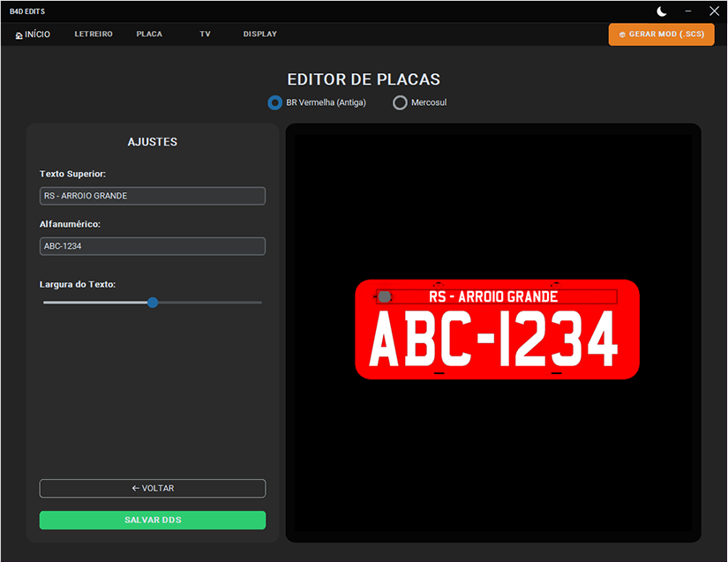Click the Texto Superior input field
Screen dimensions: 728x562
[153, 196]
